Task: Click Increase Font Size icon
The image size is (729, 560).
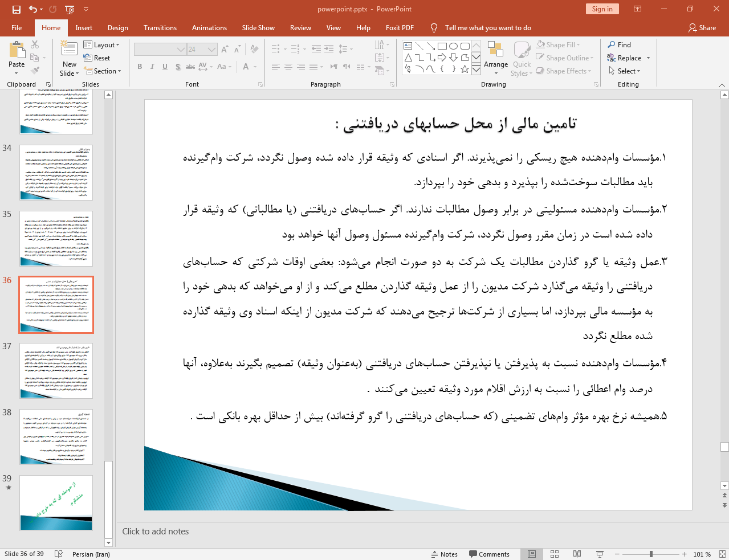Action: [x=225, y=50]
